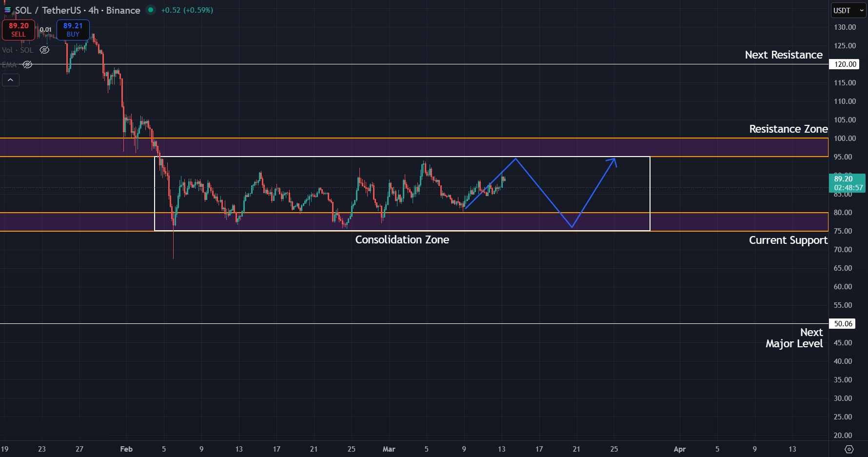Click the green realtime data status dot

150,10
